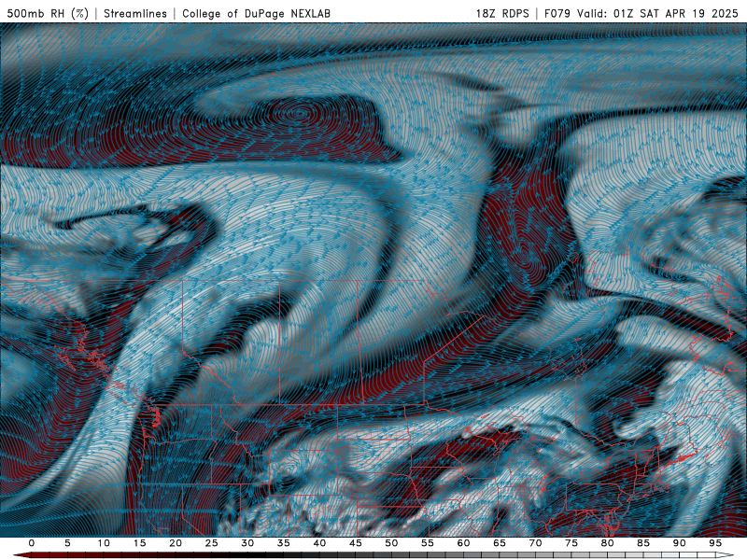Click the colorbar label '40'

[x=319, y=543]
